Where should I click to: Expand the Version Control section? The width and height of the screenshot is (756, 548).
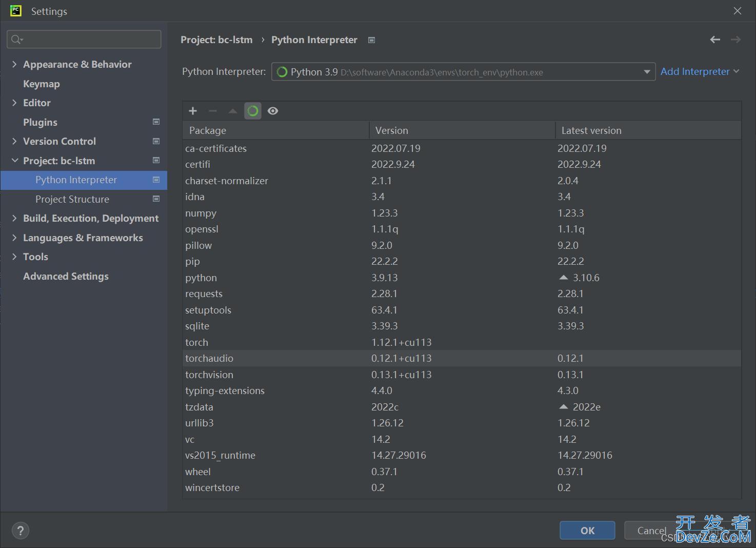click(14, 141)
